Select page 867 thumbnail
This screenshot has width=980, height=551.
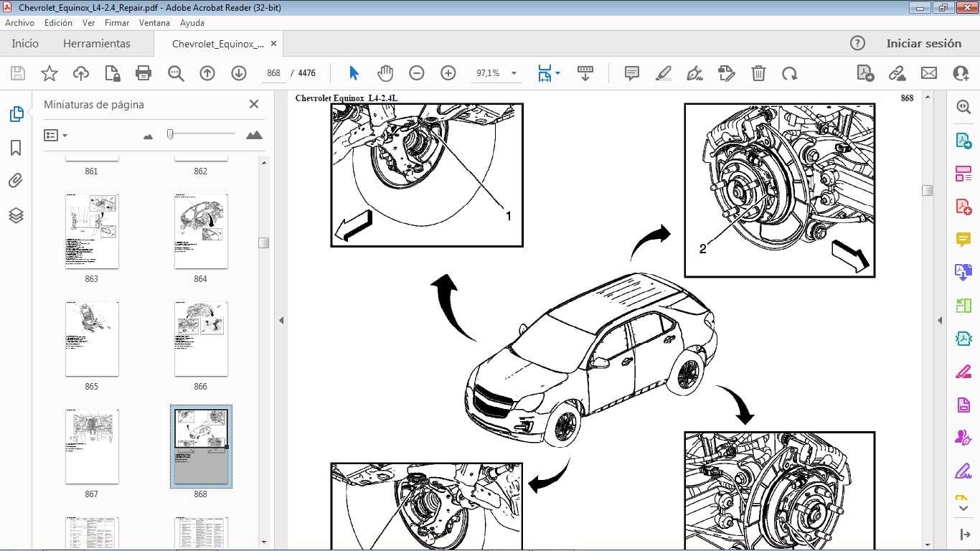tap(92, 446)
